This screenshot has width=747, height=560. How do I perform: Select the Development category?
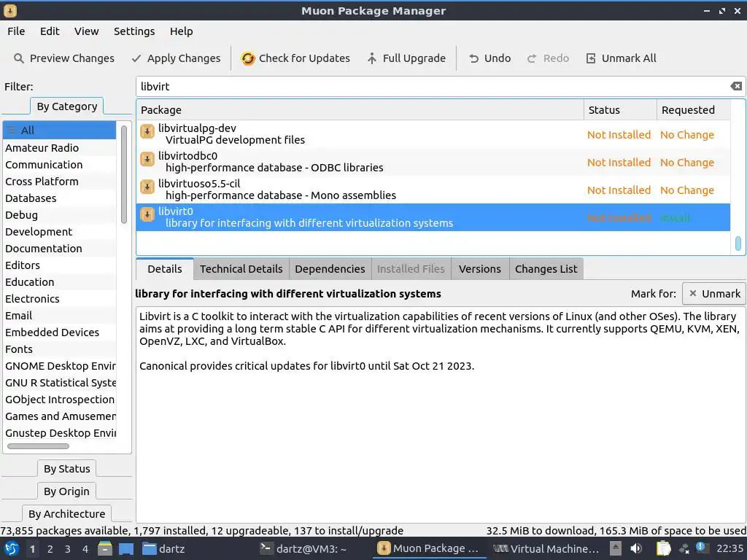pyautogui.click(x=60, y=232)
